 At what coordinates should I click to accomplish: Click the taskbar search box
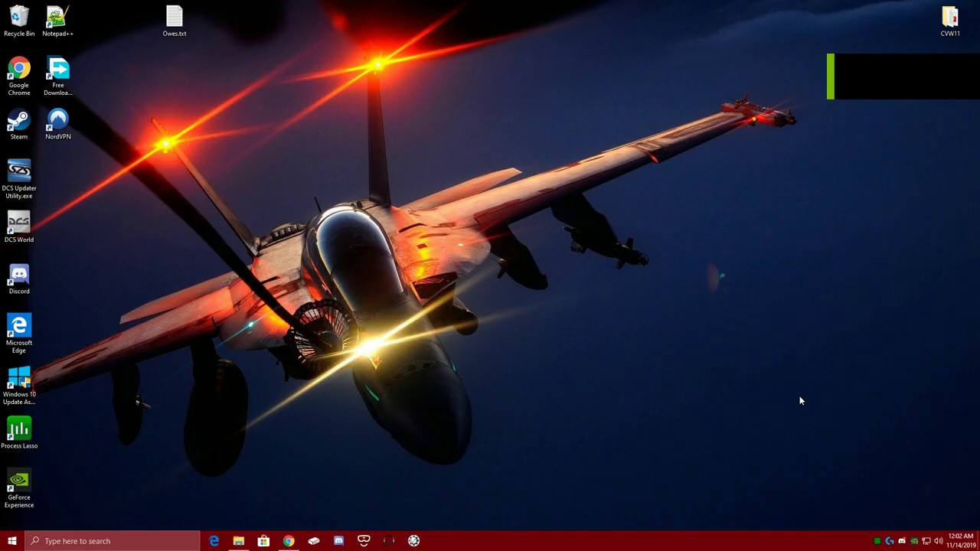point(112,541)
